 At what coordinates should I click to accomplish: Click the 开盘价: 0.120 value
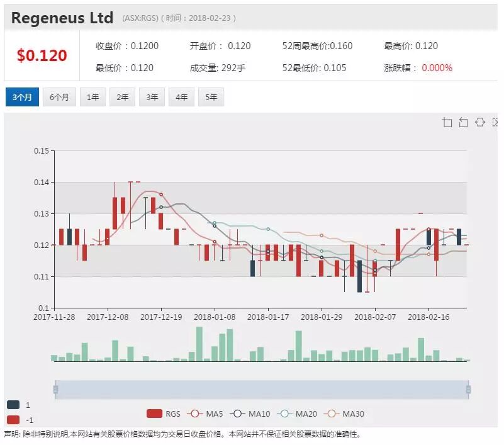220,46
